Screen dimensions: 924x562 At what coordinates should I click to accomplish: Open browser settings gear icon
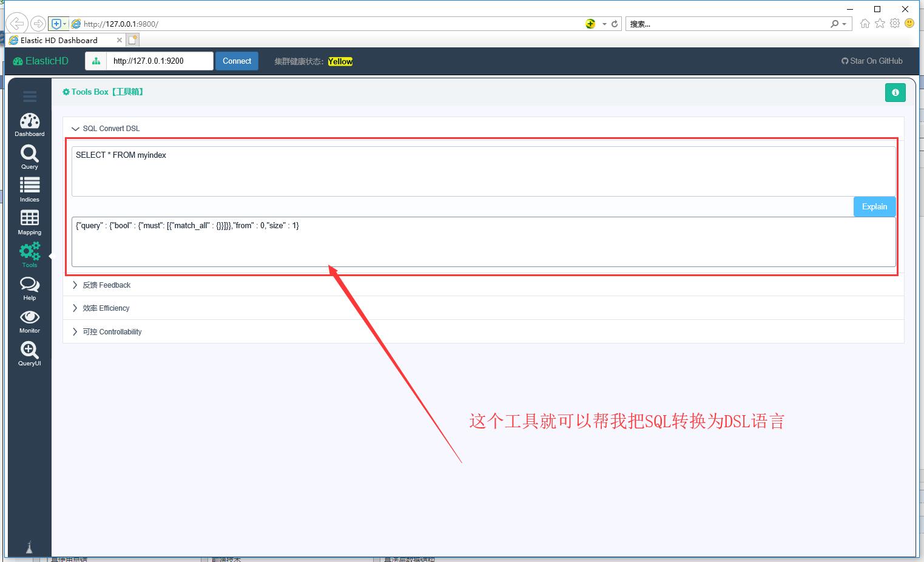click(895, 24)
